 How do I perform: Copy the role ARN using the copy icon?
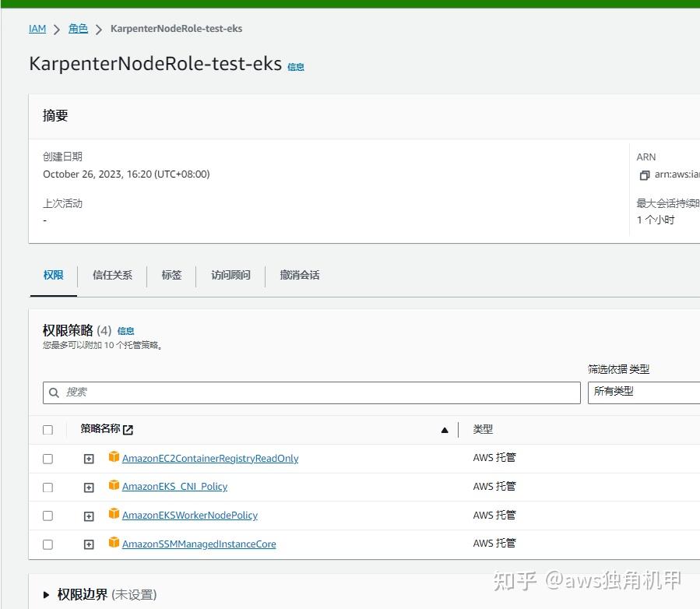click(x=645, y=175)
